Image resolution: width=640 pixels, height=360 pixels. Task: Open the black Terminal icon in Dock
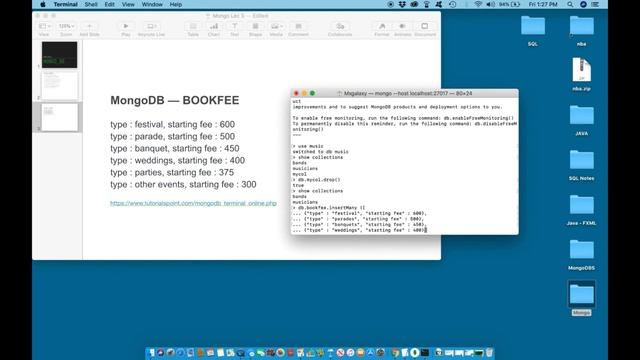tap(425, 353)
